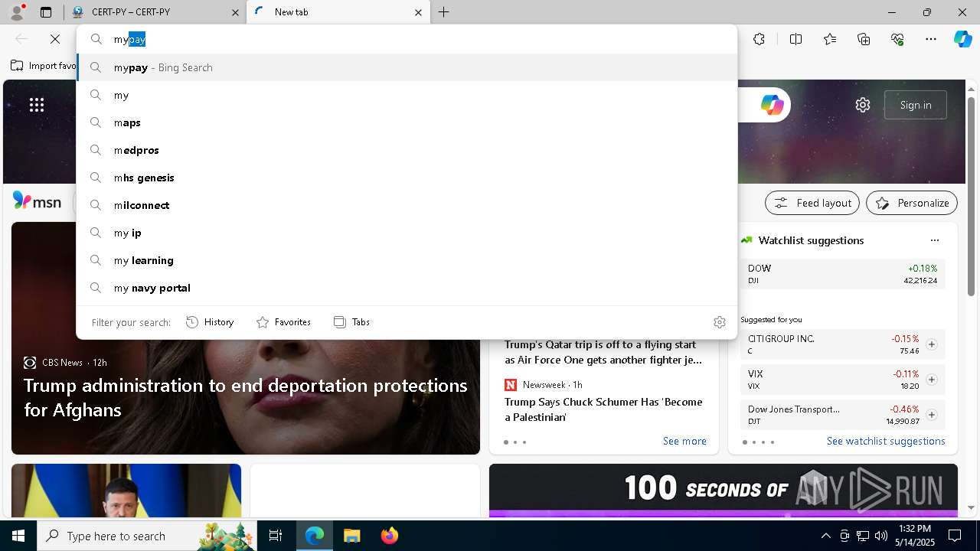Click the DOW stock row
The width and height of the screenshot is (980, 551).
[842, 274]
